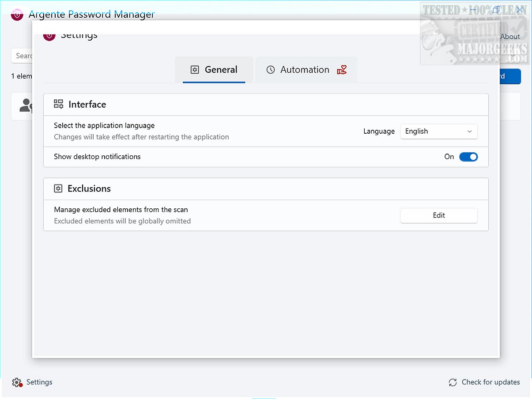532x399 pixels.
Task: Switch to the Automation tab
Action: (x=306, y=70)
